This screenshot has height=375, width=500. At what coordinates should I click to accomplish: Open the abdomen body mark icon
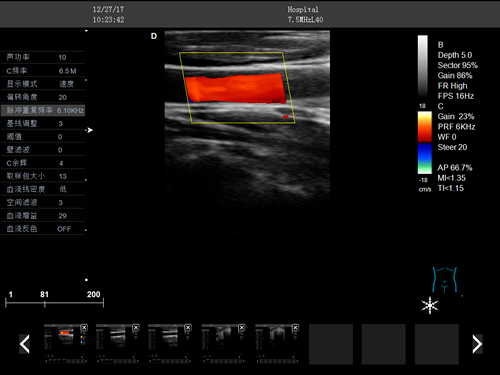[x=444, y=280]
